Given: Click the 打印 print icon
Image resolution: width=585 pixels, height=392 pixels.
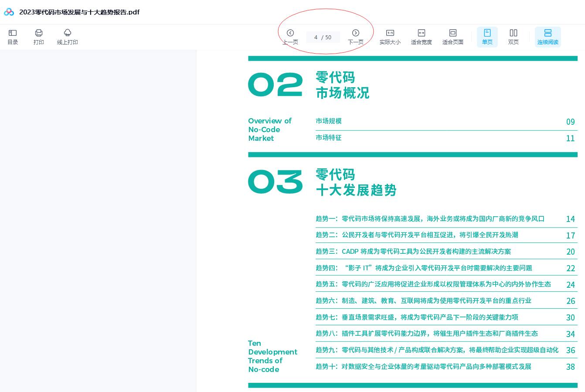Looking at the screenshot, I should 39,37.
